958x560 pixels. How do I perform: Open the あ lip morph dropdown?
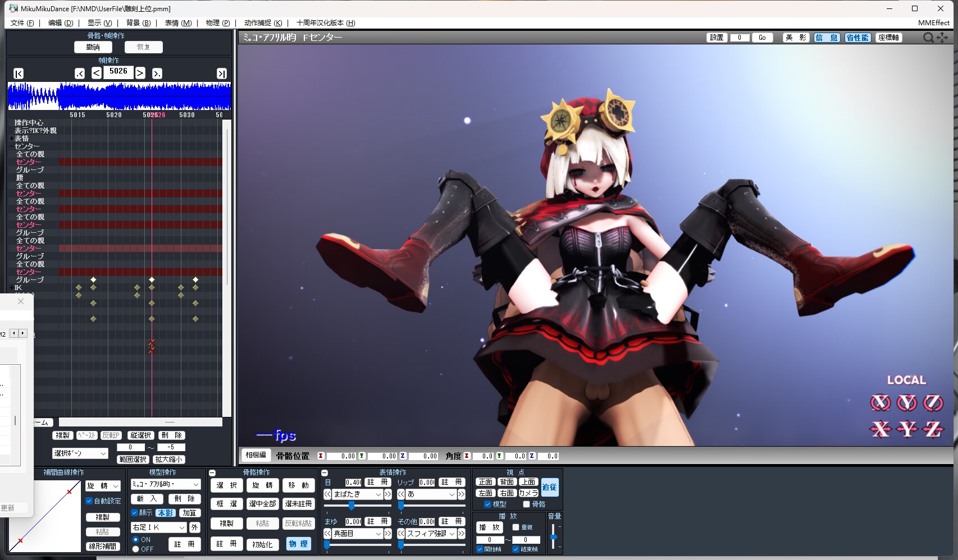click(431, 494)
